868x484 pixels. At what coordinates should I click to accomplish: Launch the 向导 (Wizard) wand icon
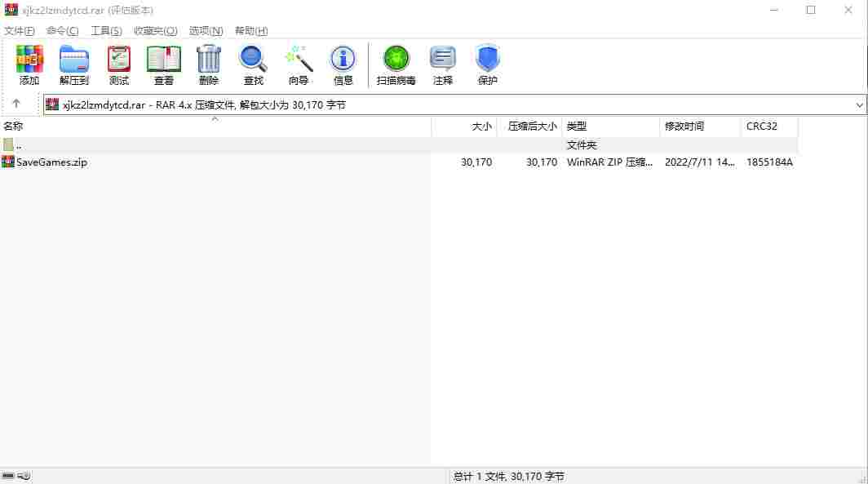299,64
